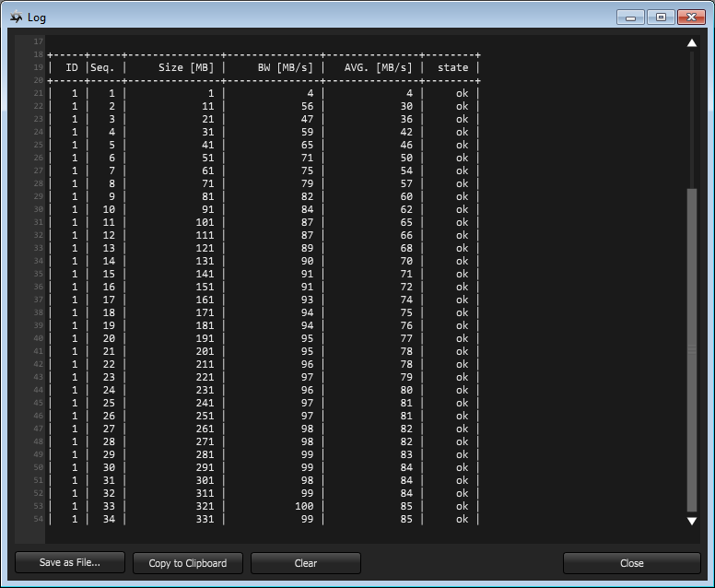Click the 'Log' window title text
Screen dimensions: 715x588
tap(37, 18)
